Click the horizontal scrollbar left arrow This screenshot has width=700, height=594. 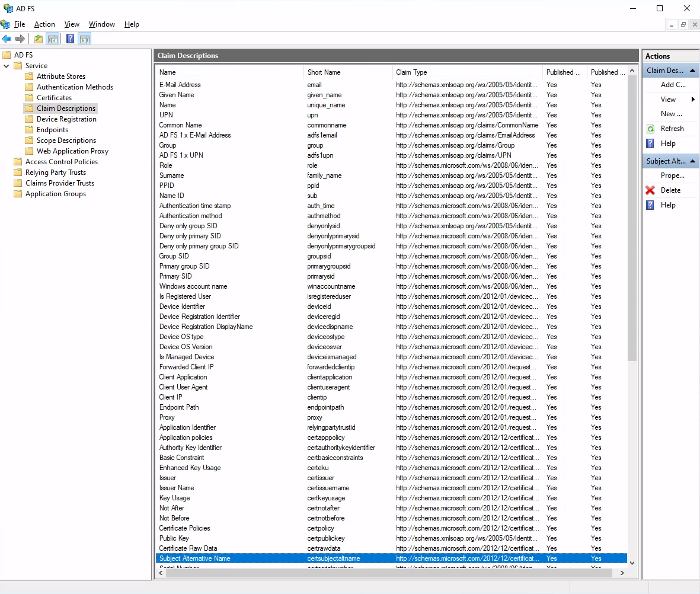point(161,573)
